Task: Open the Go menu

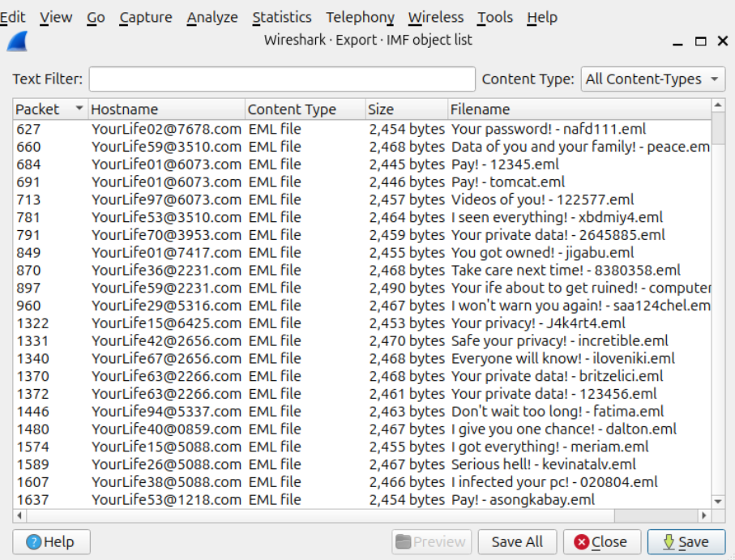Action: point(96,17)
